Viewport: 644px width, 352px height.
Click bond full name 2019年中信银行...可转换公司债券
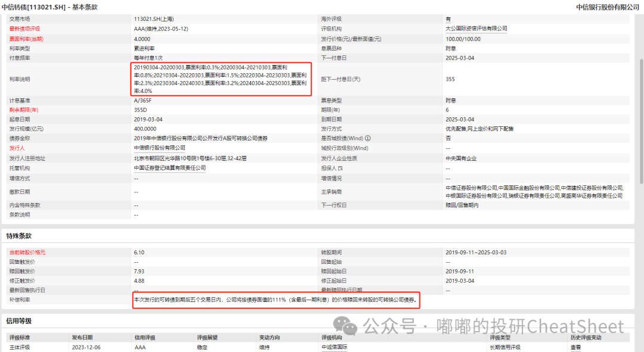(201, 139)
